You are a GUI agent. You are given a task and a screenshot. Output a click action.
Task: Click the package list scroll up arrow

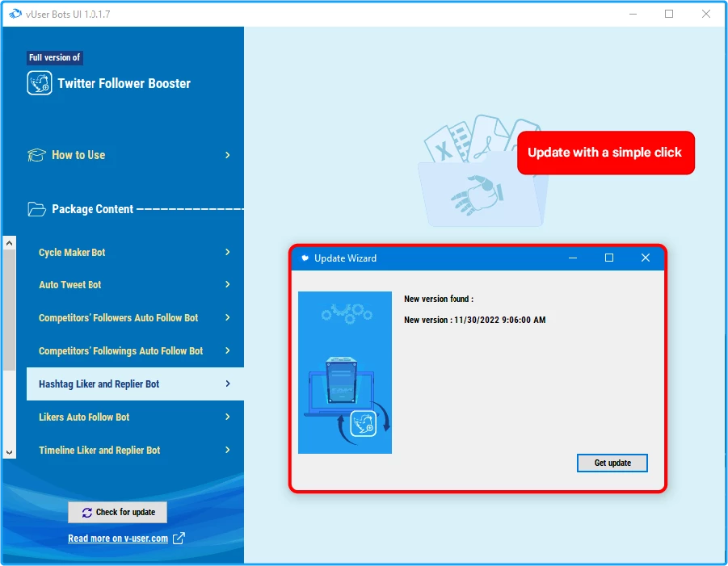pyautogui.click(x=9, y=243)
